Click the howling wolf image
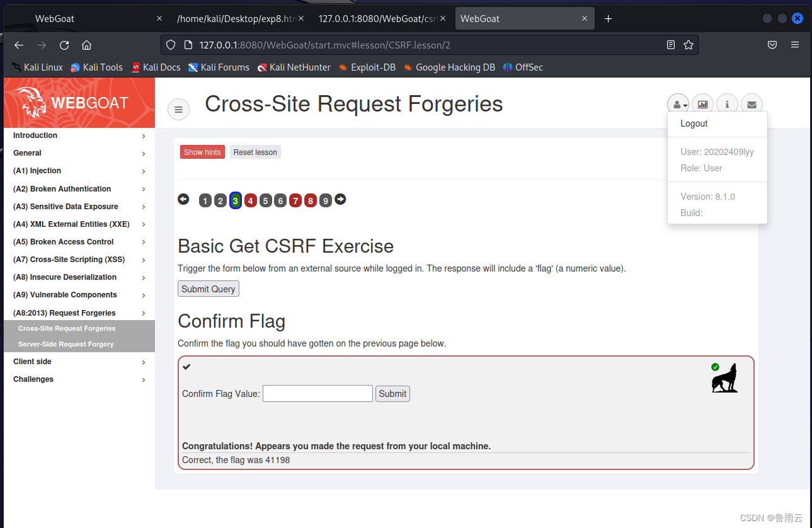The image size is (812, 528). 724,378
